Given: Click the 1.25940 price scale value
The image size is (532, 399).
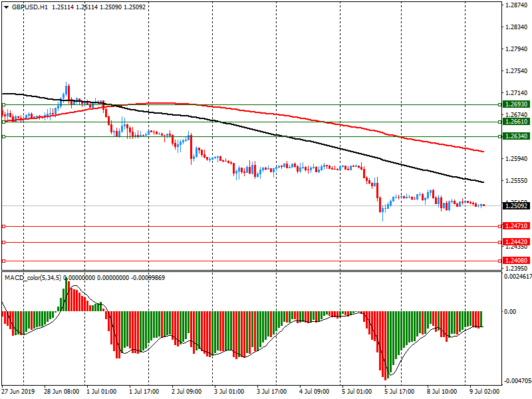Looking at the screenshot, I should coord(517,158).
